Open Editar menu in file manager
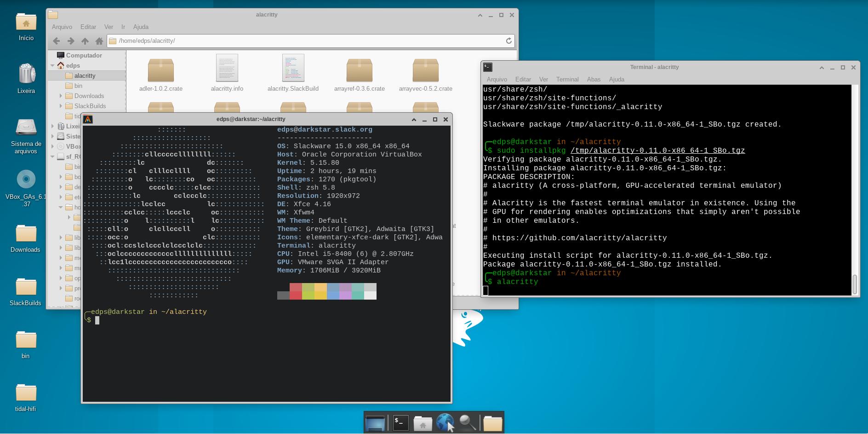The height and width of the screenshot is (434, 868). tap(88, 27)
